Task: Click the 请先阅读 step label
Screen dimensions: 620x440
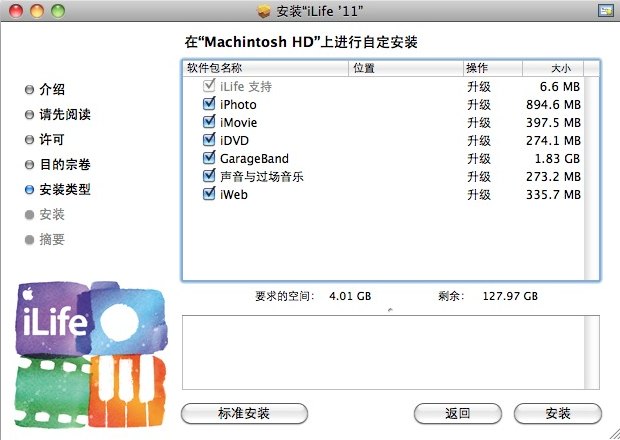Action: 65,115
